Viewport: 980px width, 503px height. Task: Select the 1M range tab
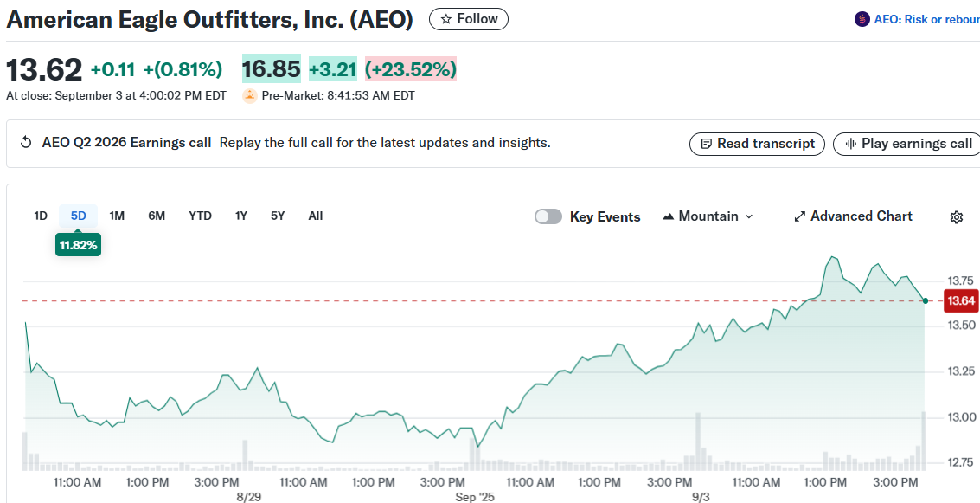tap(117, 216)
